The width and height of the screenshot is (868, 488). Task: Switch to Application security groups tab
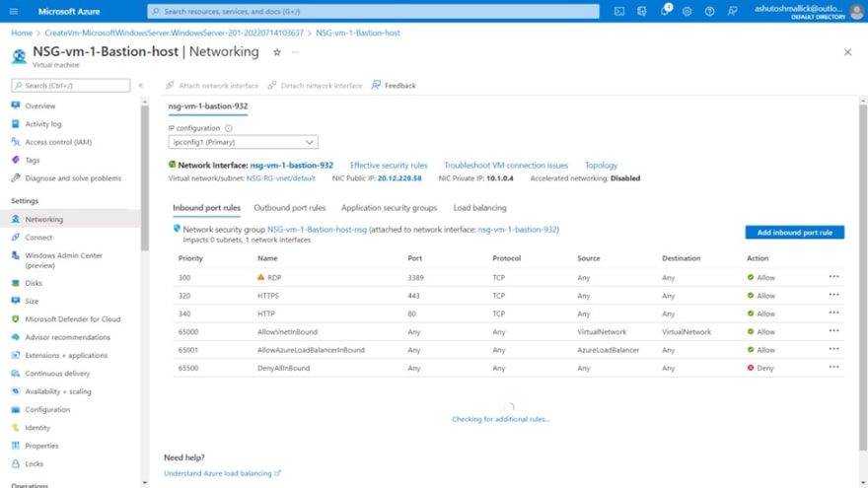[x=389, y=208]
